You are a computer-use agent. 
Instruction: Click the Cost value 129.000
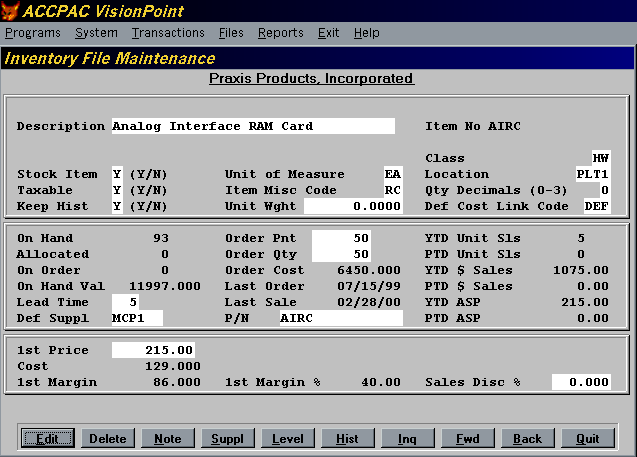pyautogui.click(x=173, y=366)
